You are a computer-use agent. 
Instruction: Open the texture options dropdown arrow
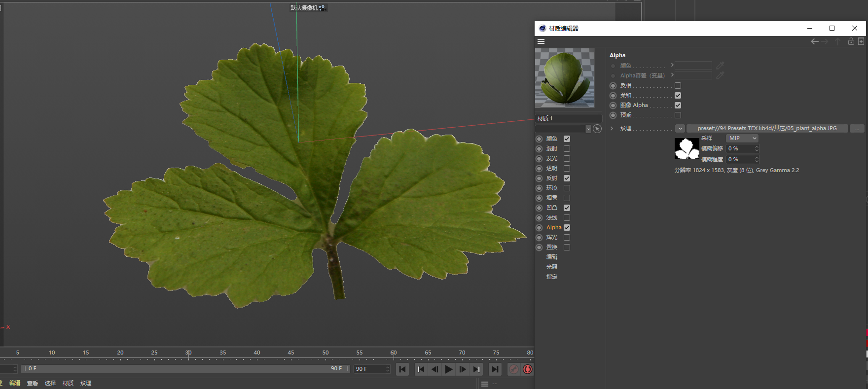pyautogui.click(x=680, y=129)
